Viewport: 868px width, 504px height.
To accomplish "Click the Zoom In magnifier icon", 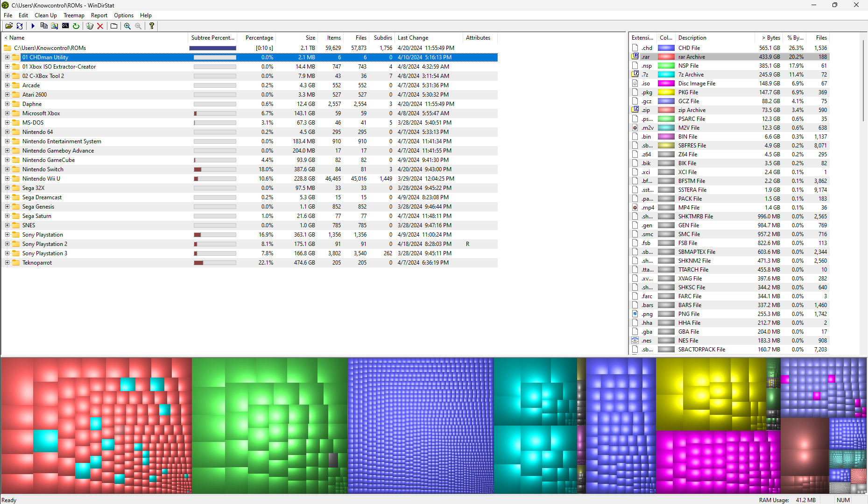I will click(127, 26).
